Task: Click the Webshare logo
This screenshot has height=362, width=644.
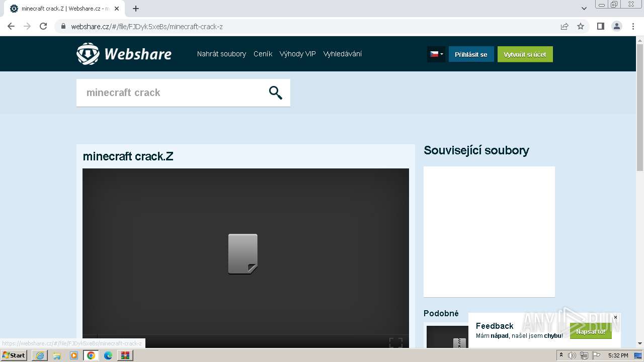Action: 124,54
